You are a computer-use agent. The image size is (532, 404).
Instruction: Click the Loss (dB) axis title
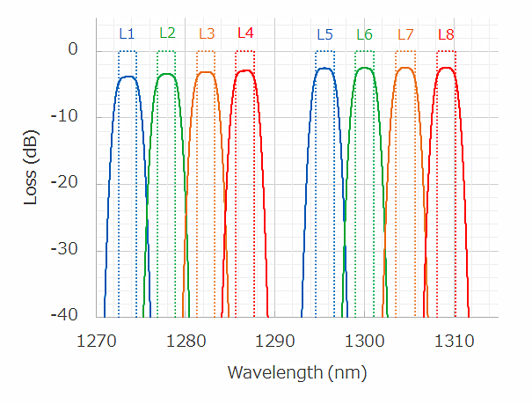[x=31, y=173]
